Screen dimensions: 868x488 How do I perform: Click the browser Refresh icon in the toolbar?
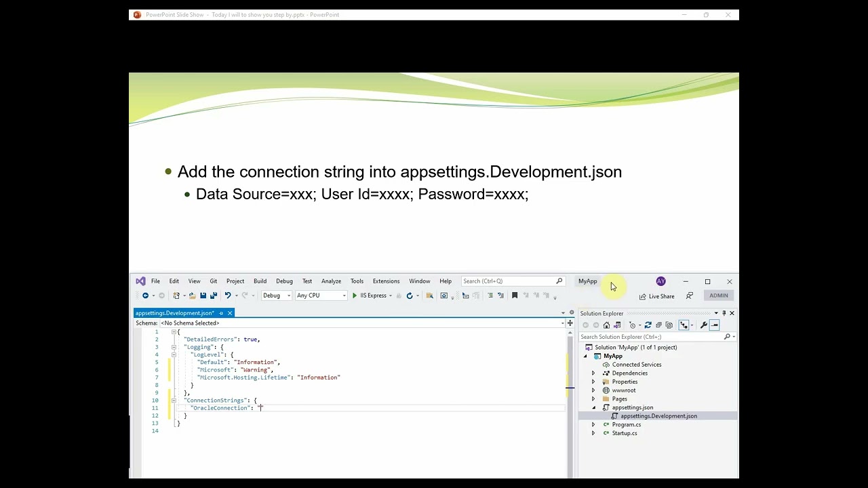[x=410, y=296]
